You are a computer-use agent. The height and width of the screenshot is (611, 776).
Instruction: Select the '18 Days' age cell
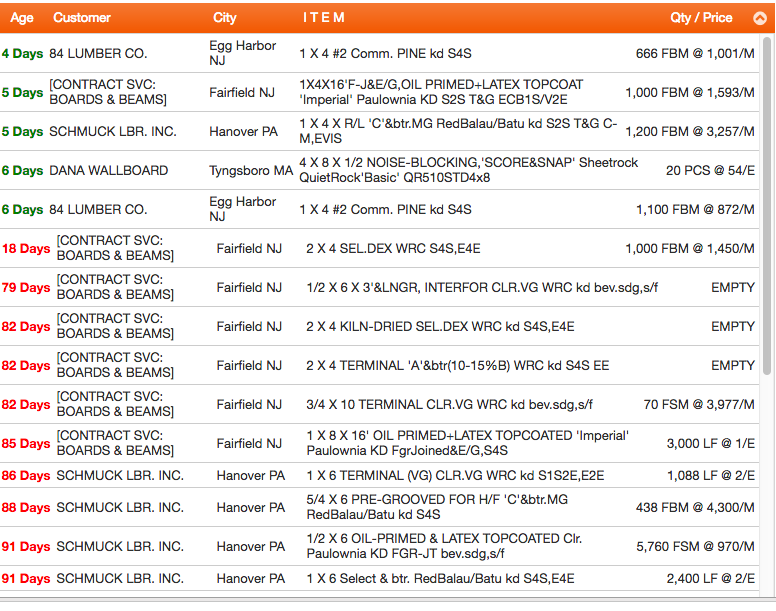click(x=26, y=249)
